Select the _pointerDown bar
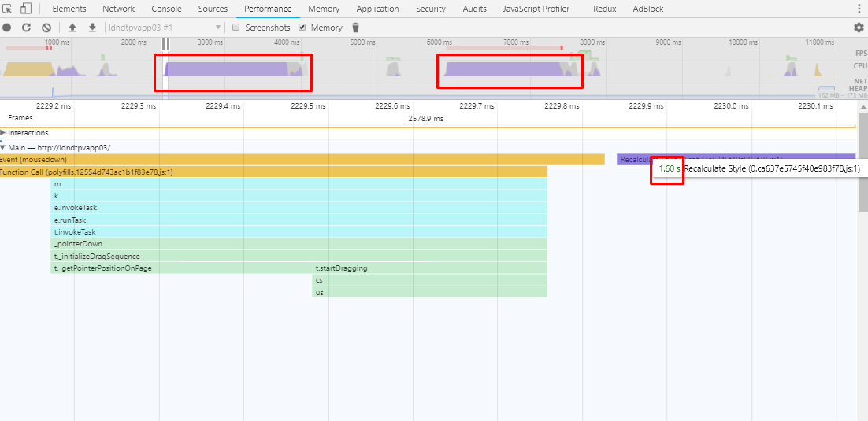This screenshot has height=421, width=868. [299, 244]
